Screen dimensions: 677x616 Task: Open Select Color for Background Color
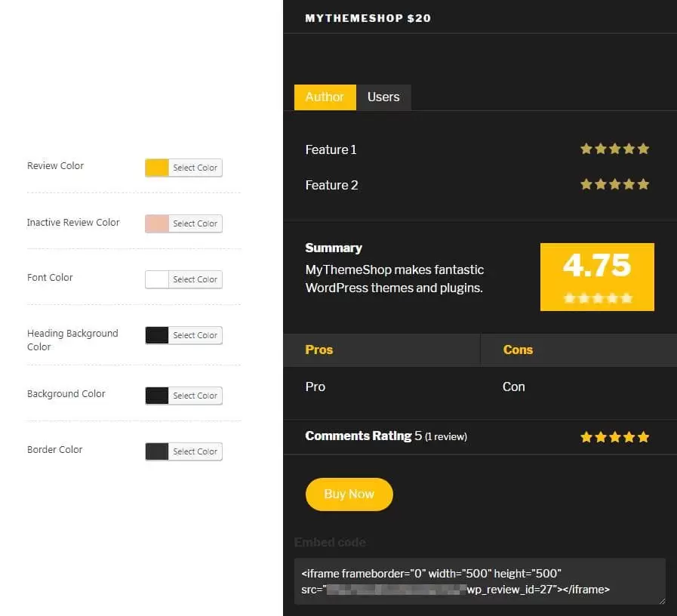tap(195, 396)
